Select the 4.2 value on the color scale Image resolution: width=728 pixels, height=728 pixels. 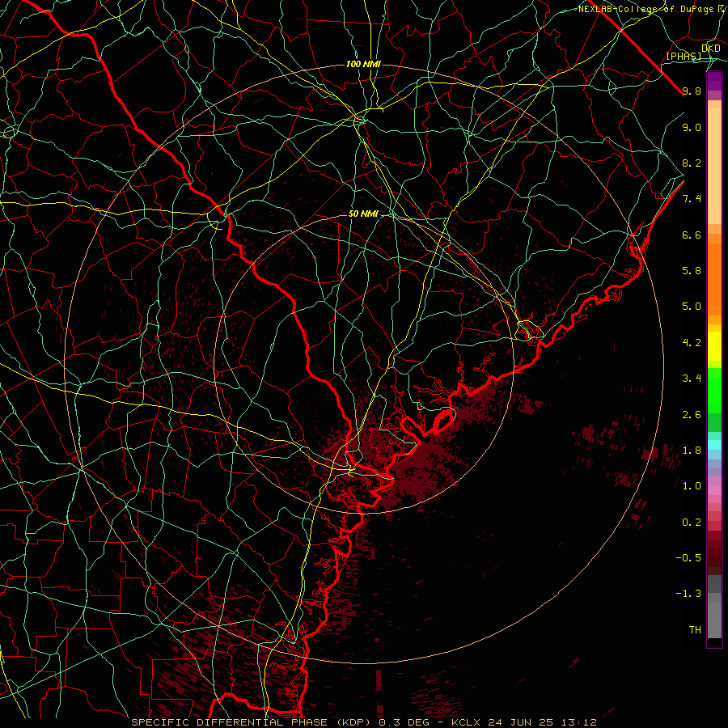(692, 343)
